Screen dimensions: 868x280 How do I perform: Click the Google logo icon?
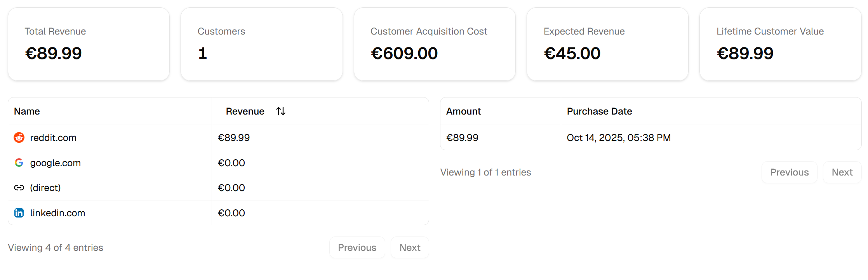[x=19, y=163]
